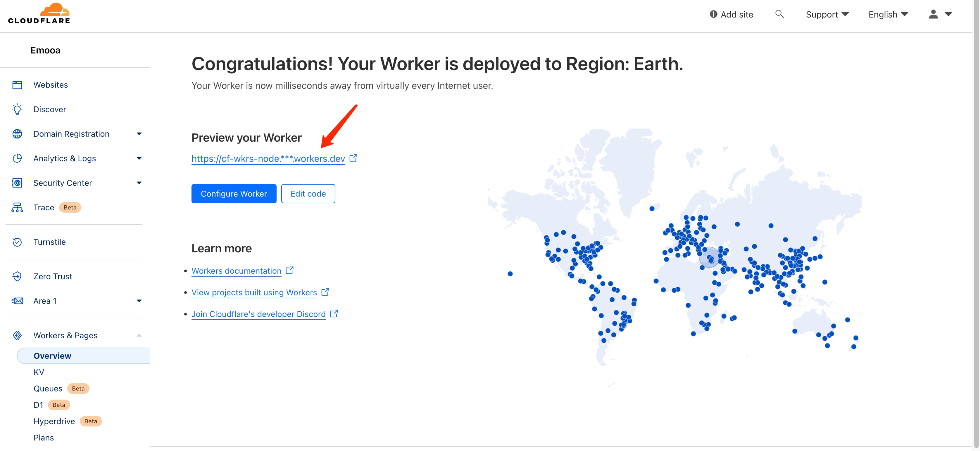Click the Security Center label
Image resolution: width=980 pixels, height=451 pixels.
pyautogui.click(x=63, y=183)
